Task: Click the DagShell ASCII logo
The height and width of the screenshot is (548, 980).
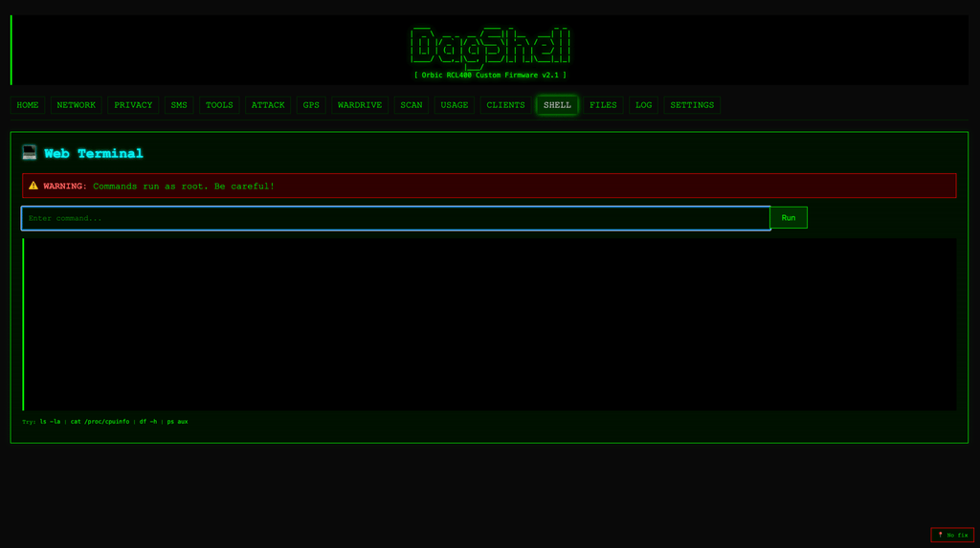Action: pos(490,47)
